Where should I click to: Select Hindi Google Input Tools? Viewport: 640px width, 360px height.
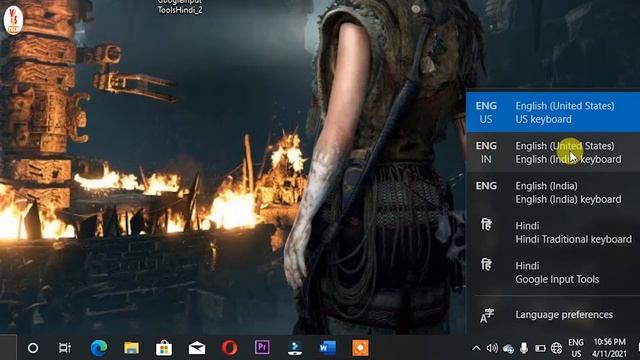click(x=553, y=272)
